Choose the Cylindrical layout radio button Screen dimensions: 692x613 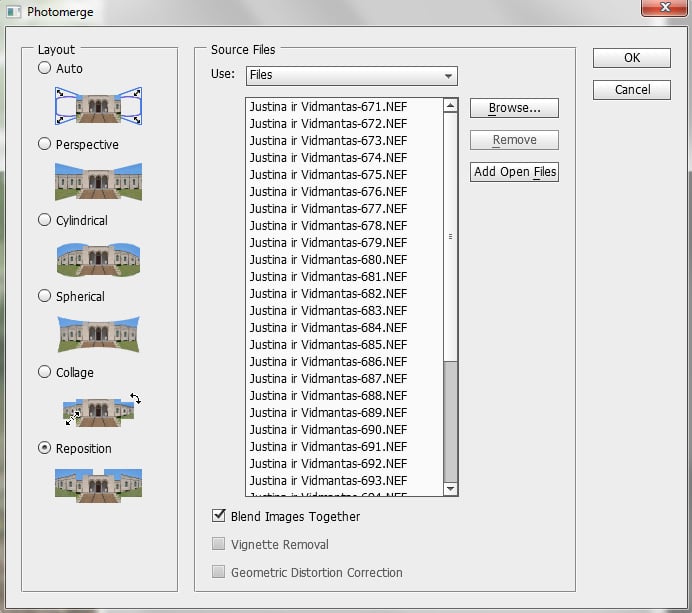pos(44,220)
